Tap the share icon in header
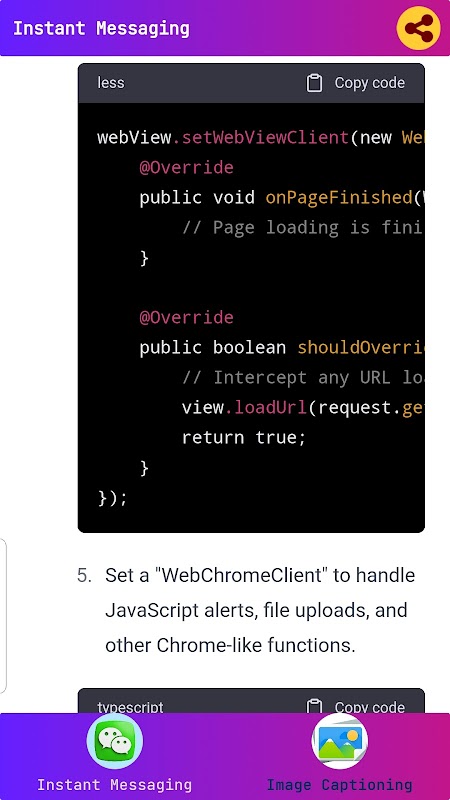The image size is (450, 800). point(418,28)
